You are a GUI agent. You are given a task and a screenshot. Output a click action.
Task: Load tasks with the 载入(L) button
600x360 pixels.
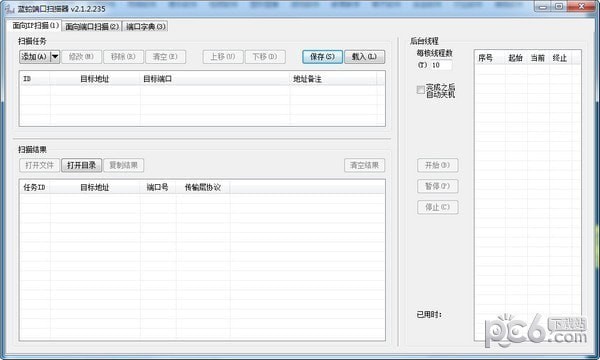(x=364, y=57)
